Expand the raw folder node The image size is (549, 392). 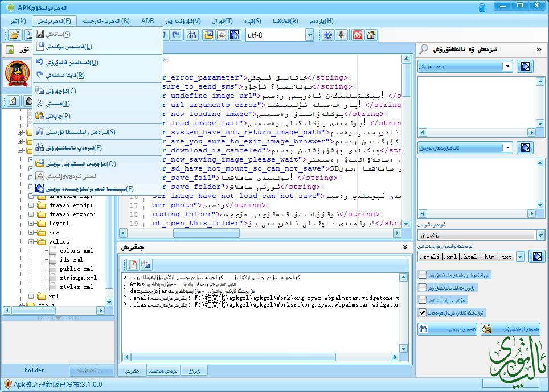31,232
